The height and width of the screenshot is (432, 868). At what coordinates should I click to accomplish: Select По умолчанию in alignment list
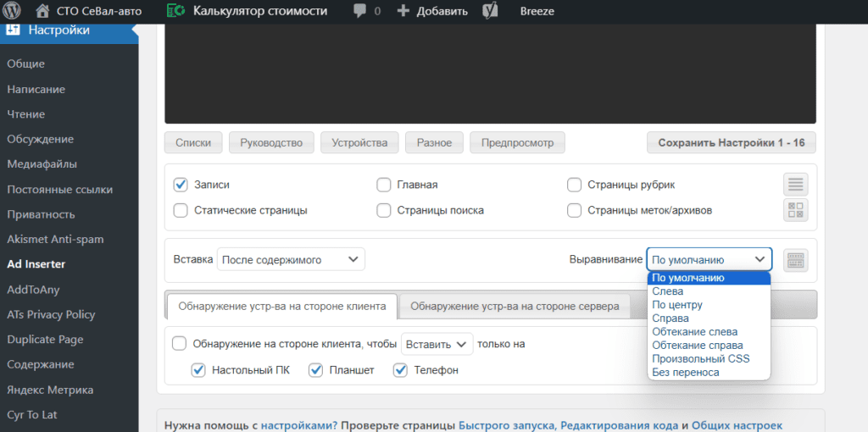[x=709, y=278]
